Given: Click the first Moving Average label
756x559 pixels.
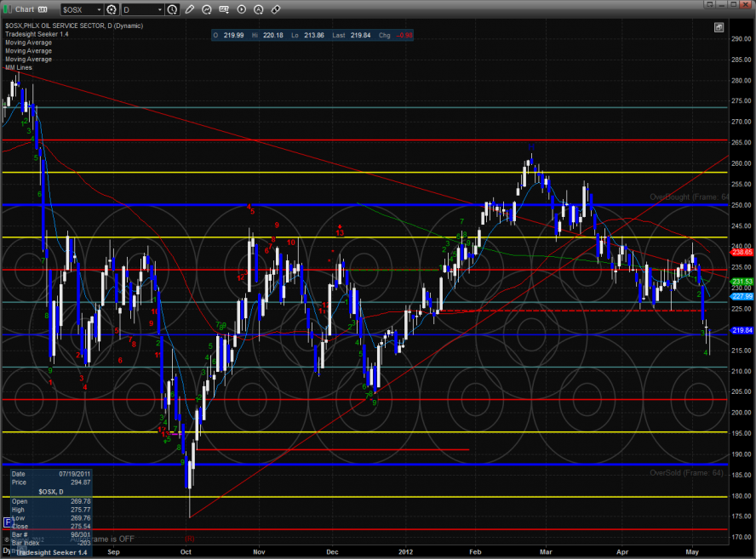Looking at the screenshot, I should pos(28,43).
